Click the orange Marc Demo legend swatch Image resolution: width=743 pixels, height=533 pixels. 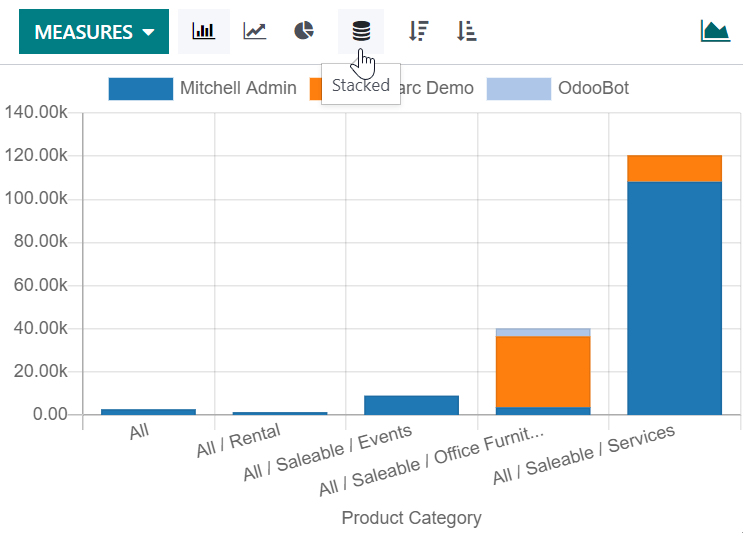315,88
